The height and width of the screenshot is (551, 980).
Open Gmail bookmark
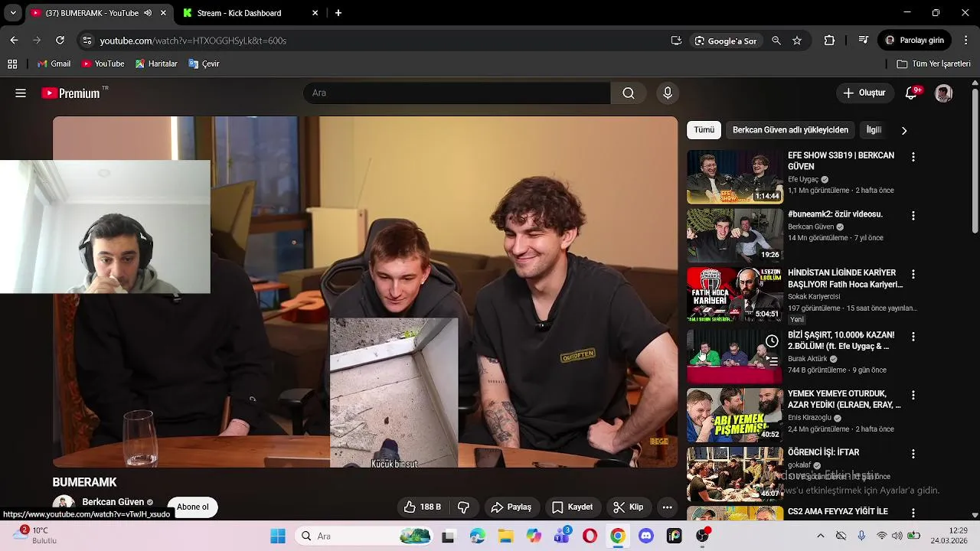pos(54,64)
